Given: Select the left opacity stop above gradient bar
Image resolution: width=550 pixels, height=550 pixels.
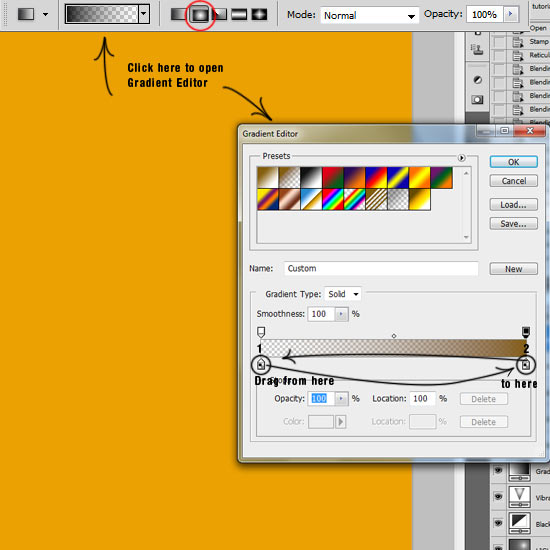Looking at the screenshot, I should (261, 332).
